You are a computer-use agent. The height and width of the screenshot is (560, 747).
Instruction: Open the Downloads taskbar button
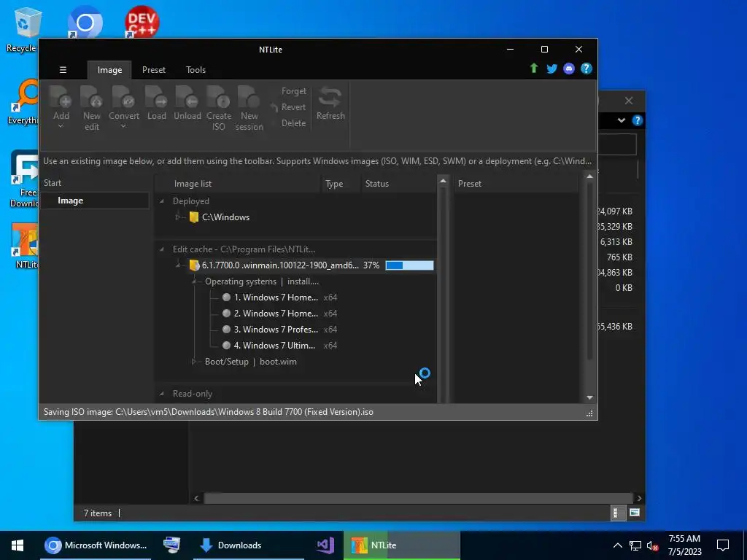click(x=248, y=545)
